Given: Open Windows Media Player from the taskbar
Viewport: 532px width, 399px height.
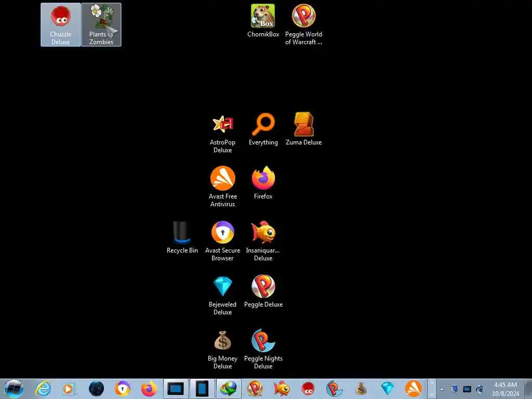Looking at the screenshot, I should 69,389.
